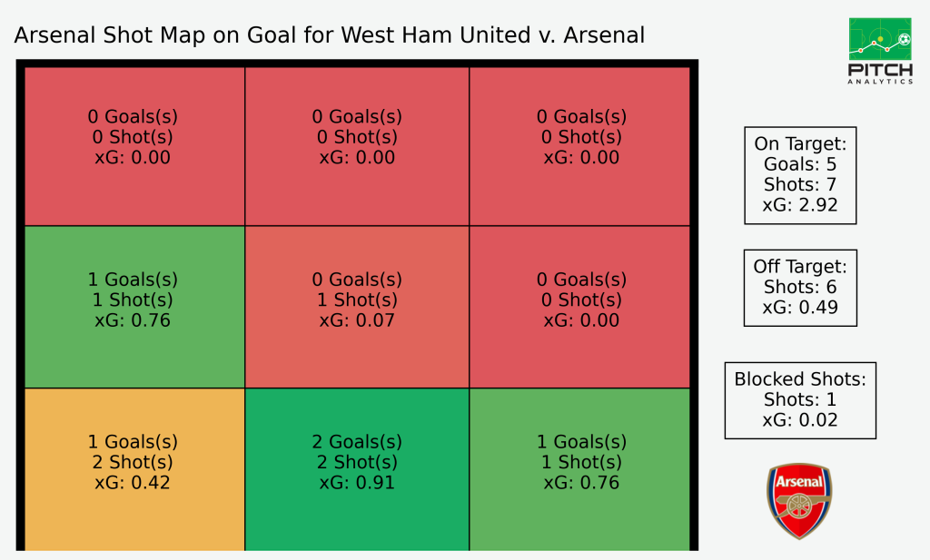Select the top-center goal zone cell
The image size is (930, 560).
tap(357, 146)
